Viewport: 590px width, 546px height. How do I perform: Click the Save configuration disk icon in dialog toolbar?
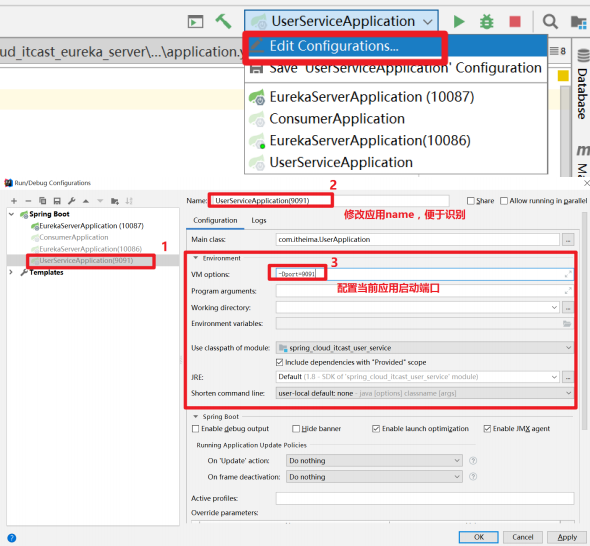(57, 201)
